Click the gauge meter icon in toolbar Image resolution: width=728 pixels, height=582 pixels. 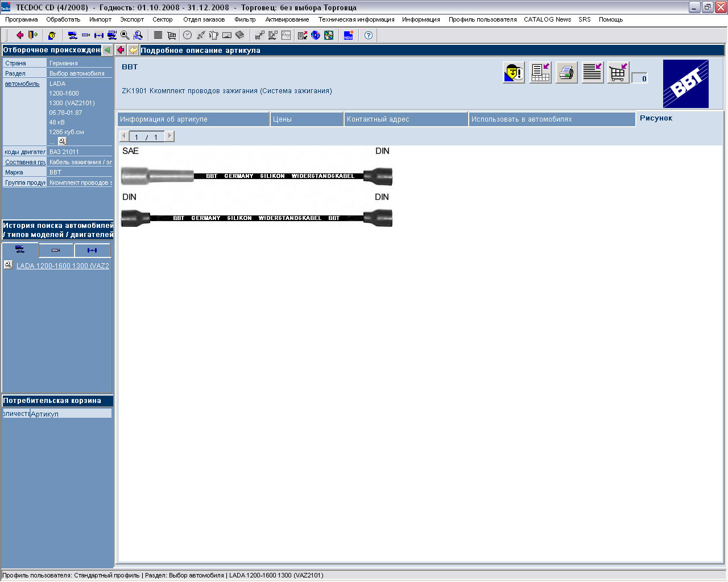(x=227, y=35)
